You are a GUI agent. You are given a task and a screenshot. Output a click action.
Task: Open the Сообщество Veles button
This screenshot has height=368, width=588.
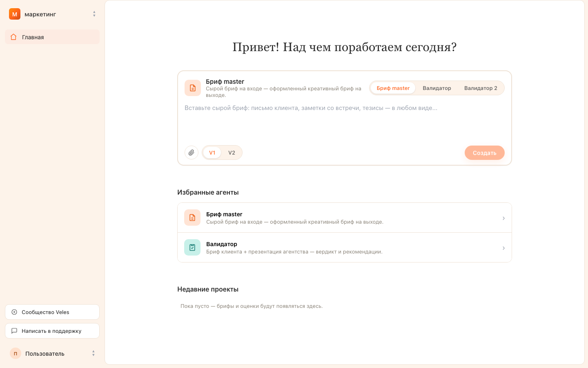pyautogui.click(x=52, y=312)
